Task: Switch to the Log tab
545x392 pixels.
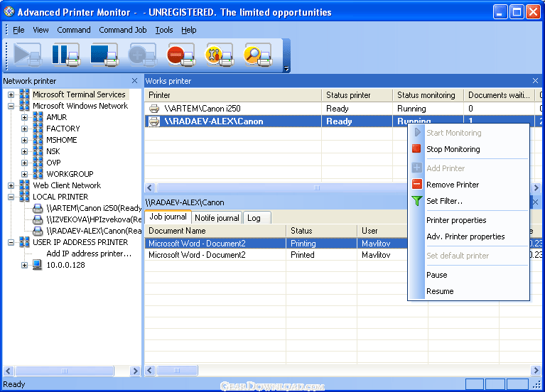Action: 257,217
